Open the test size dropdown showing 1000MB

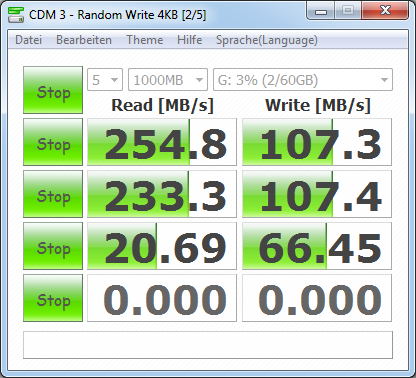[x=168, y=80]
